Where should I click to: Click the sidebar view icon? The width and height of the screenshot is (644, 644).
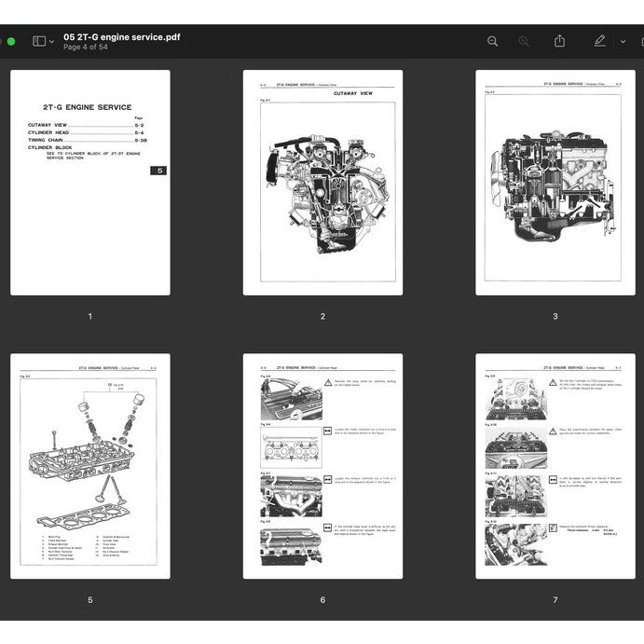click(x=38, y=41)
